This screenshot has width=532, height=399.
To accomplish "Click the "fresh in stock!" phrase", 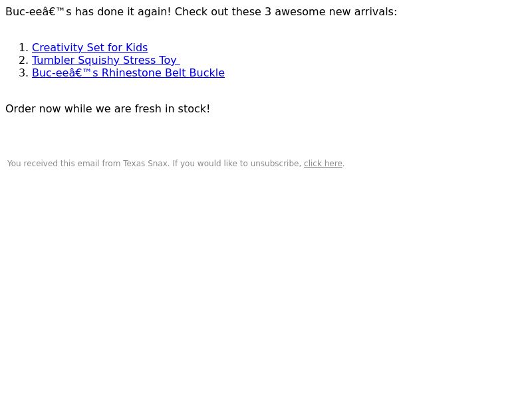I will coord(172,109).
